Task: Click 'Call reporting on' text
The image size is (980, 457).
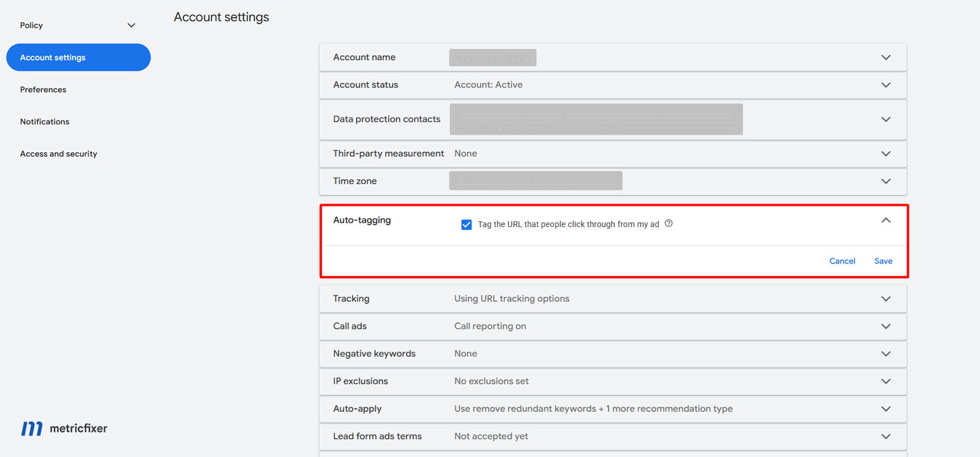Action: [x=490, y=326]
